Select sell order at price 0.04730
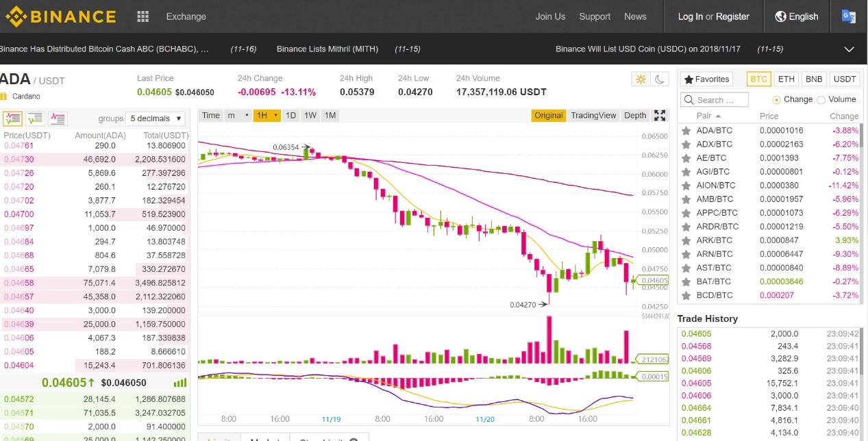This screenshot has height=441, width=868. (x=95, y=160)
